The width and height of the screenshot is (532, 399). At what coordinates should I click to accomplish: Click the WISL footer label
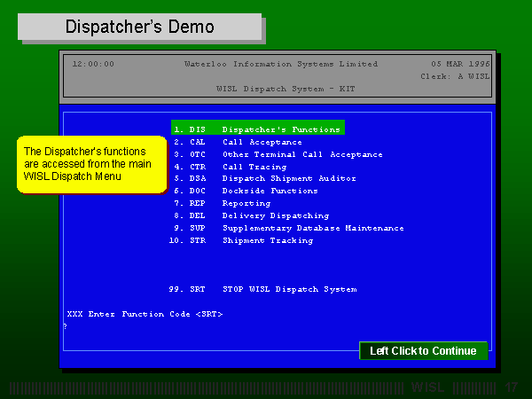[428, 387]
